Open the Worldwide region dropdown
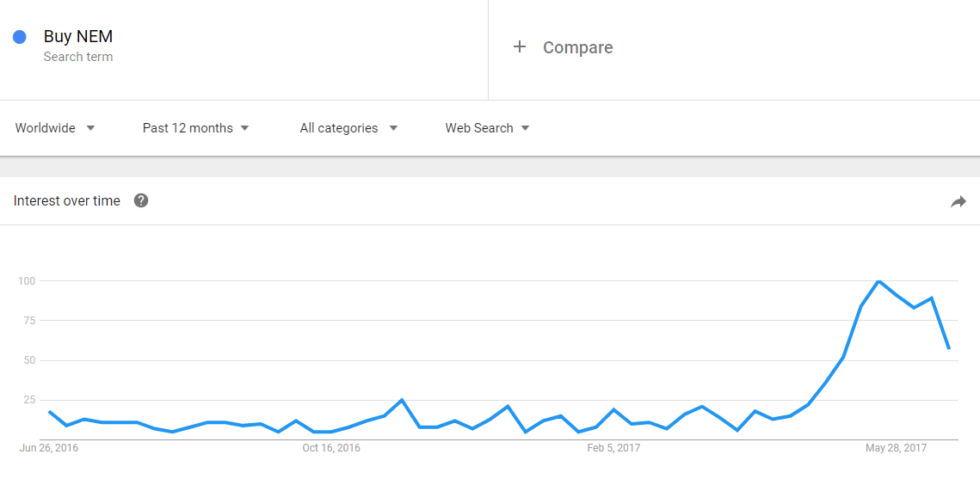 (54, 128)
